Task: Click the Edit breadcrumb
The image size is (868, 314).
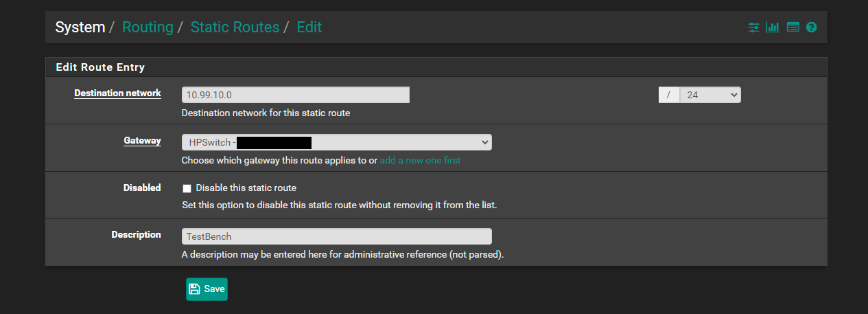Action: pyautogui.click(x=309, y=27)
